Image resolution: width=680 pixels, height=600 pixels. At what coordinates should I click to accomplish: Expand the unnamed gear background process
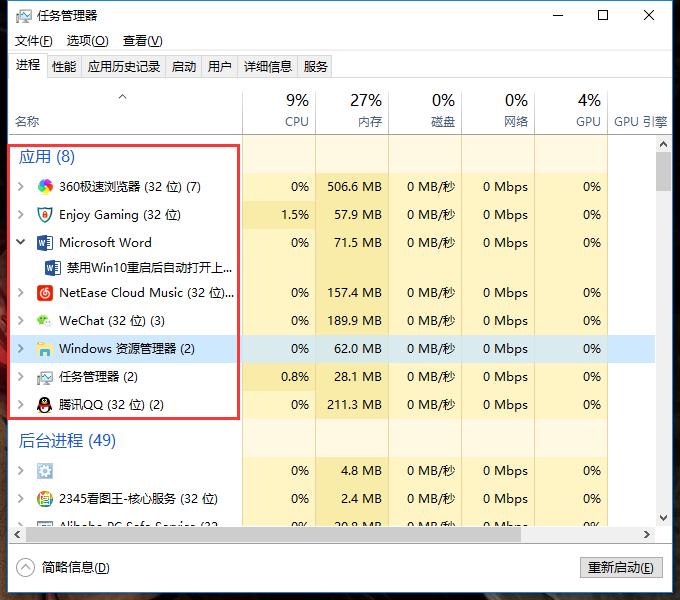coord(20,471)
